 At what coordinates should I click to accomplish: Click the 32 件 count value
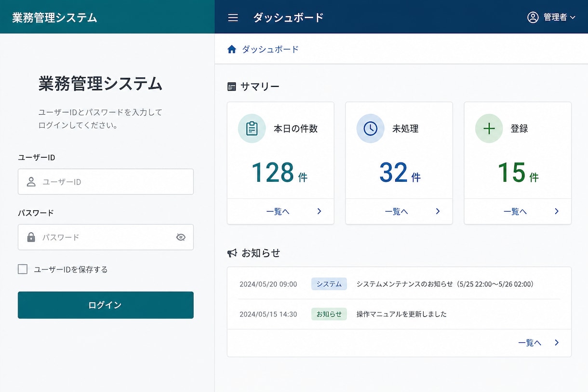400,173
